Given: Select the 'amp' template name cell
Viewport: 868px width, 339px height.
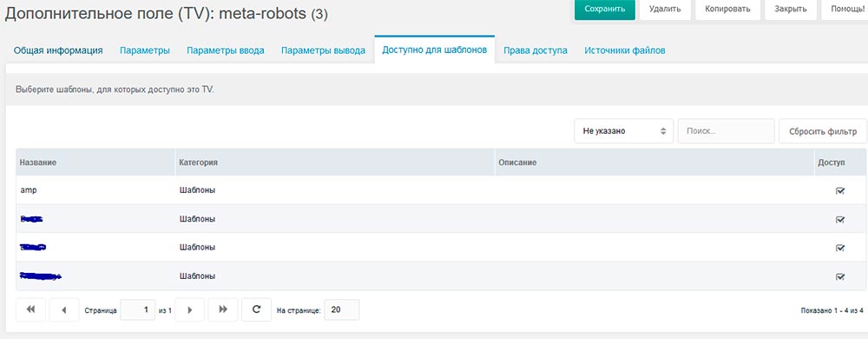Looking at the screenshot, I should pos(29,190).
